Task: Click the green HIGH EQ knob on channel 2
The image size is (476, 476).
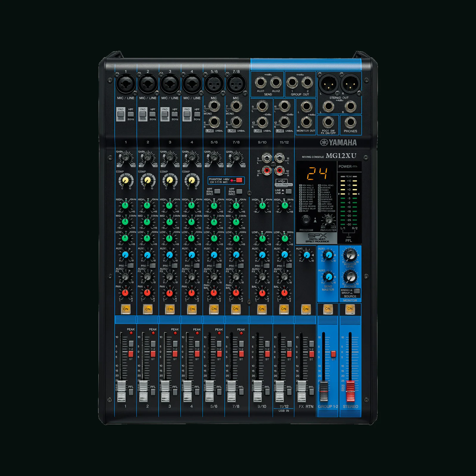Action: tap(147, 205)
